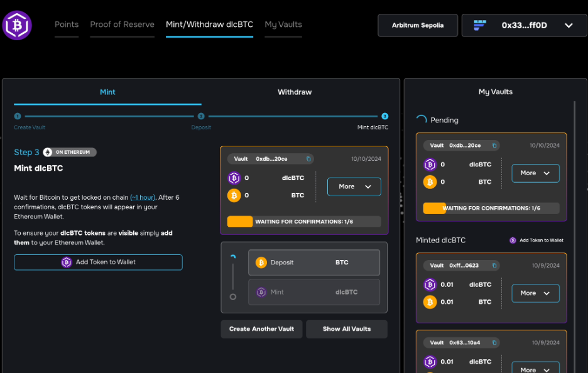Screen dimensions: 588x373
Task: Copy vault 0xff...0623 address
Action: pos(494,266)
